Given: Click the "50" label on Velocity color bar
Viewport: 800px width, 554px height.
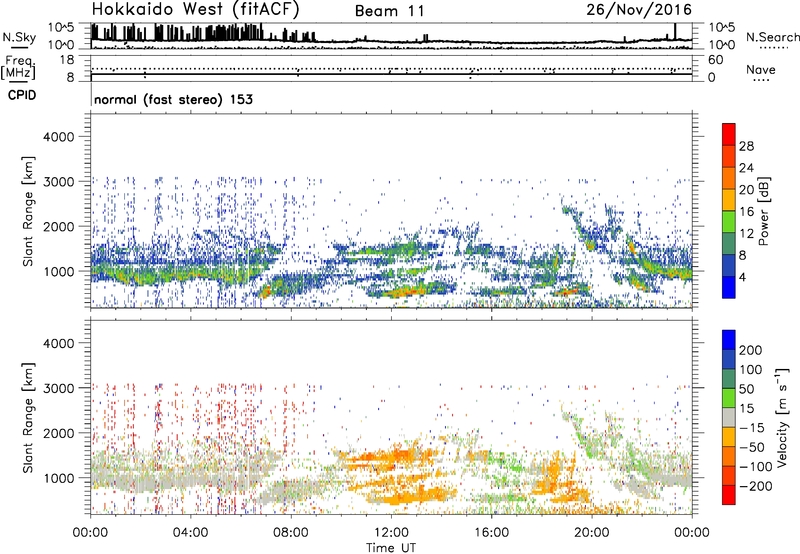Looking at the screenshot, I should [x=746, y=389].
